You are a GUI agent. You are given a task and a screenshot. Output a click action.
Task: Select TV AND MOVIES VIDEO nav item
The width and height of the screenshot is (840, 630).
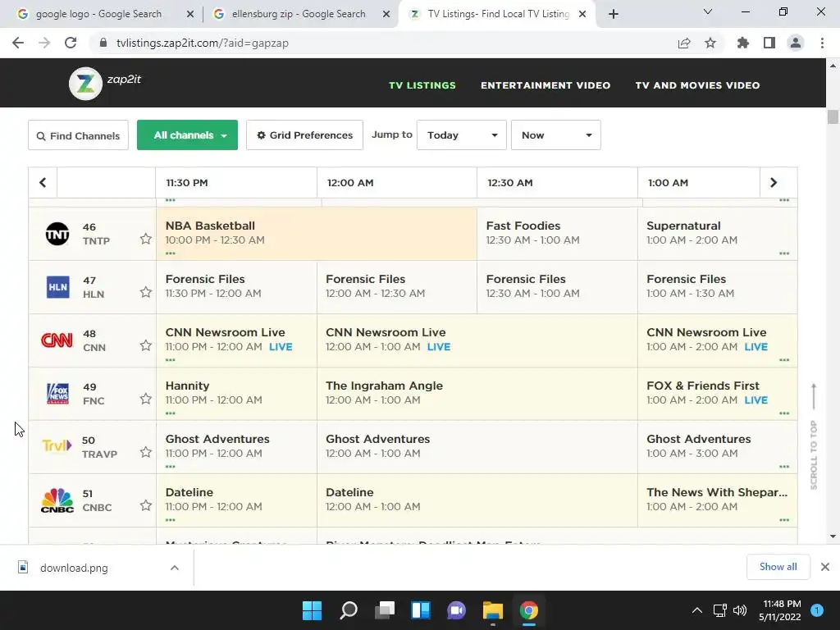click(697, 85)
